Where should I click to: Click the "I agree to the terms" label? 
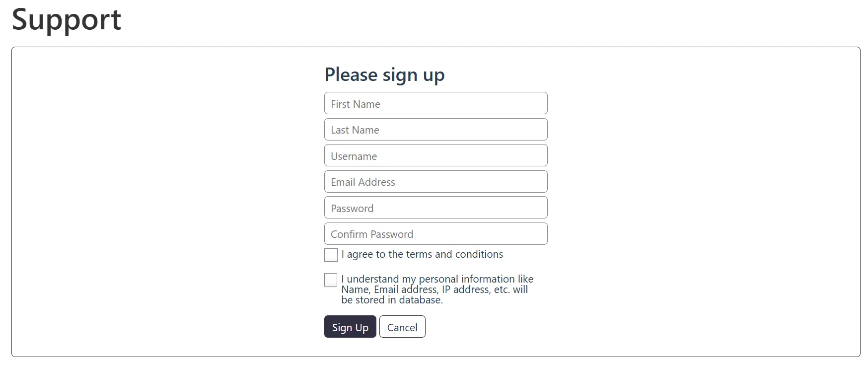pyautogui.click(x=422, y=254)
